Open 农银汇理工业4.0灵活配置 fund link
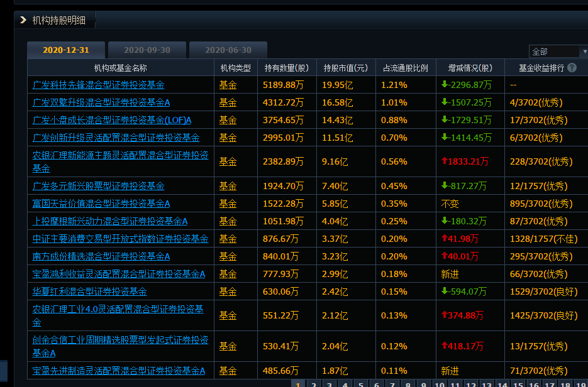 118,316
